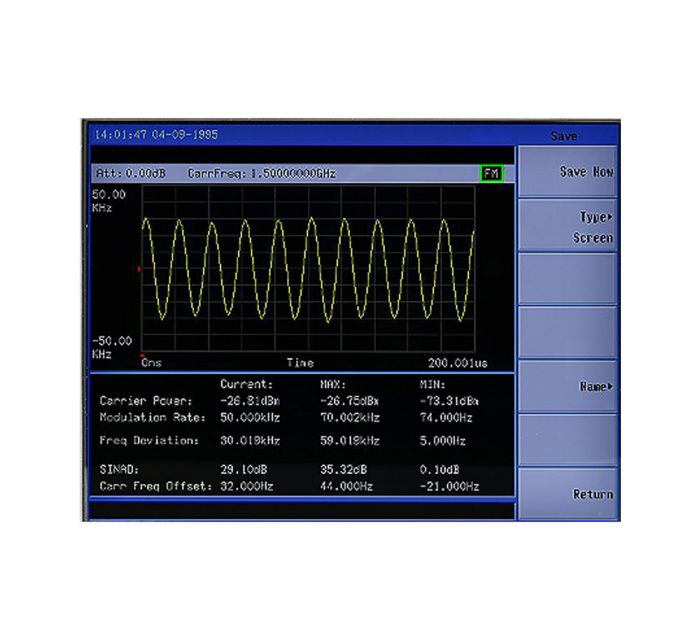This screenshot has width=700, height=640.
Task: Click the date and time display
Action: (156, 135)
